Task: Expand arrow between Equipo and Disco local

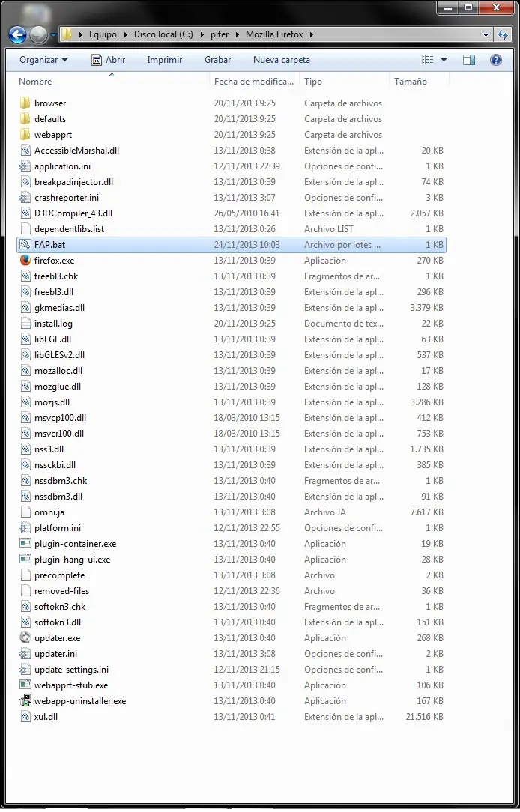Action: pyautogui.click(x=125, y=34)
